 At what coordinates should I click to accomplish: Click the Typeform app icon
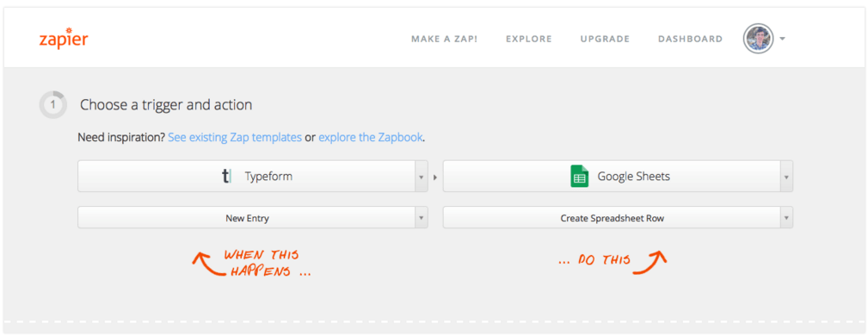(x=226, y=177)
